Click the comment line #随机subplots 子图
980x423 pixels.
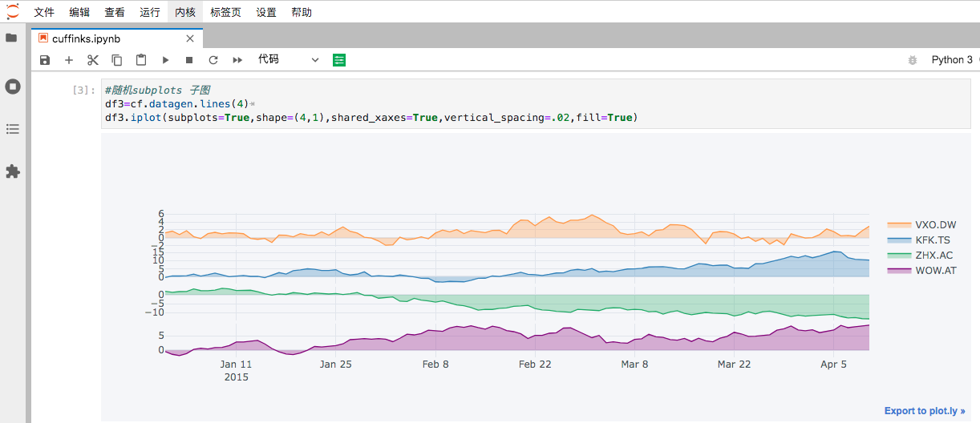point(157,91)
